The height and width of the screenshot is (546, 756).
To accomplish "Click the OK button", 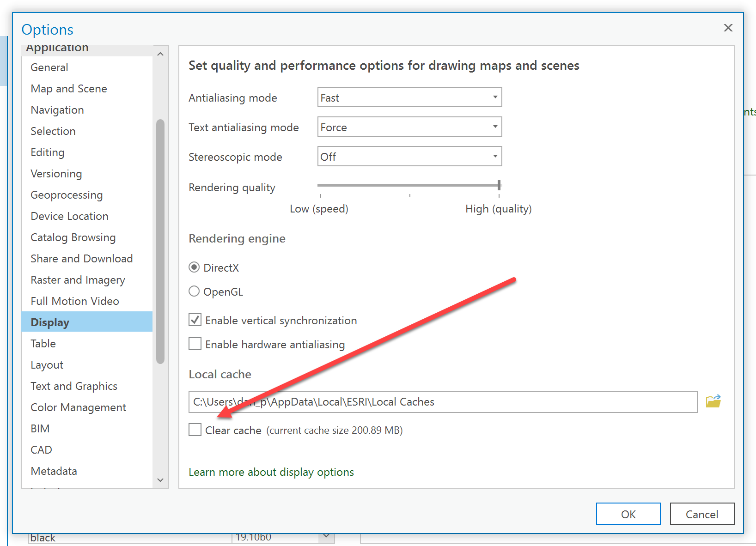I will (x=628, y=514).
